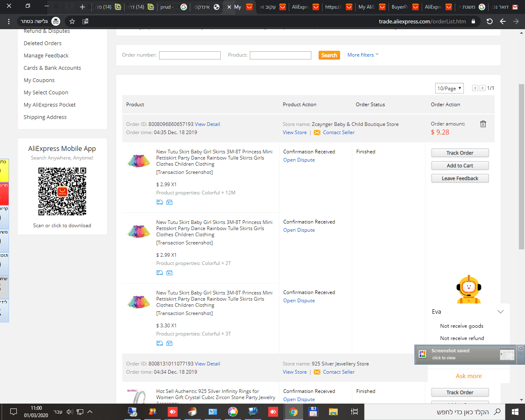Open Task View in the taskbar
The image size is (525, 420).
pyautogui.click(x=354, y=412)
